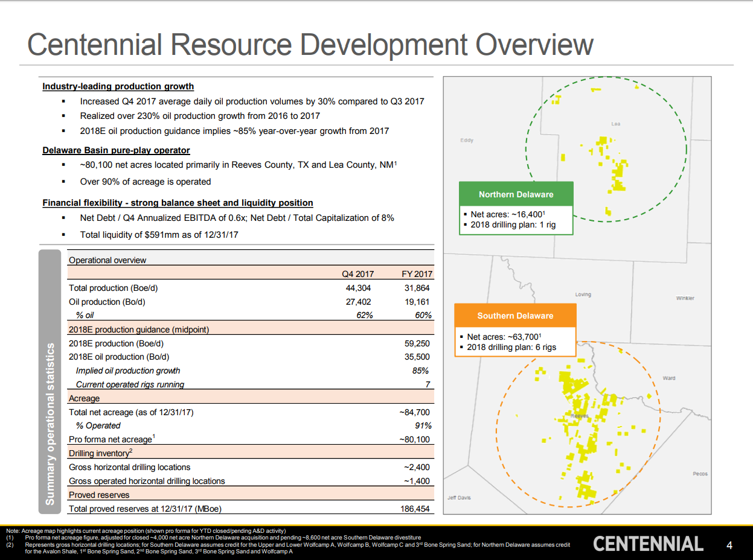
Task: Click '2018 drilling plan: 1 rig' text
Action: (513, 225)
